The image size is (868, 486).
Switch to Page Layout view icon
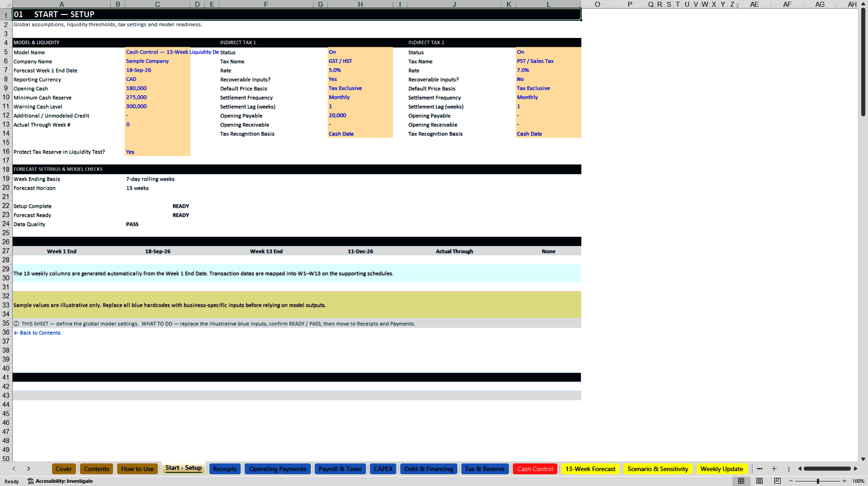coord(759,481)
